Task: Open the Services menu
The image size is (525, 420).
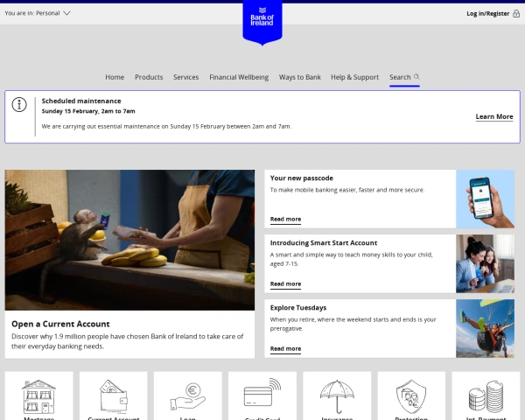Action: (185, 77)
